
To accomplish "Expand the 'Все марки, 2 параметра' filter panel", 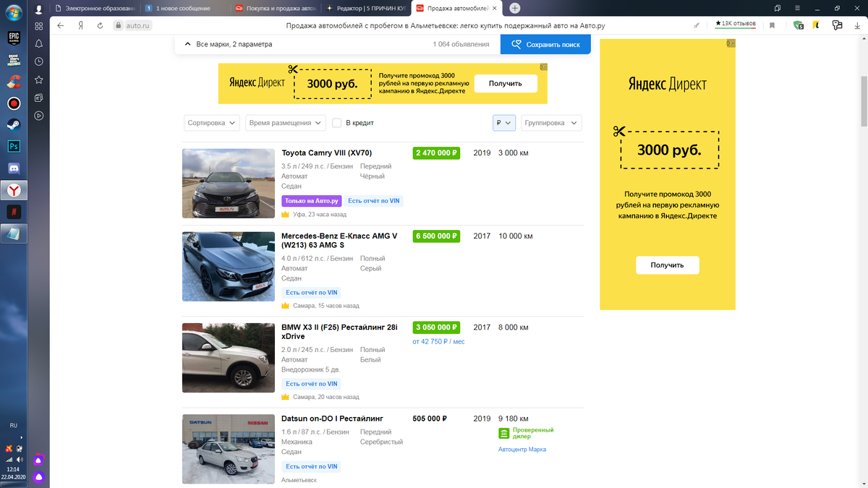I will pyautogui.click(x=227, y=44).
